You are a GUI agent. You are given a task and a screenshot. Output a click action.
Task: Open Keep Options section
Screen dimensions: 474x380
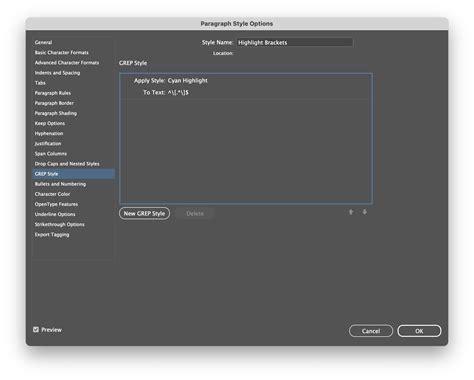coord(50,123)
